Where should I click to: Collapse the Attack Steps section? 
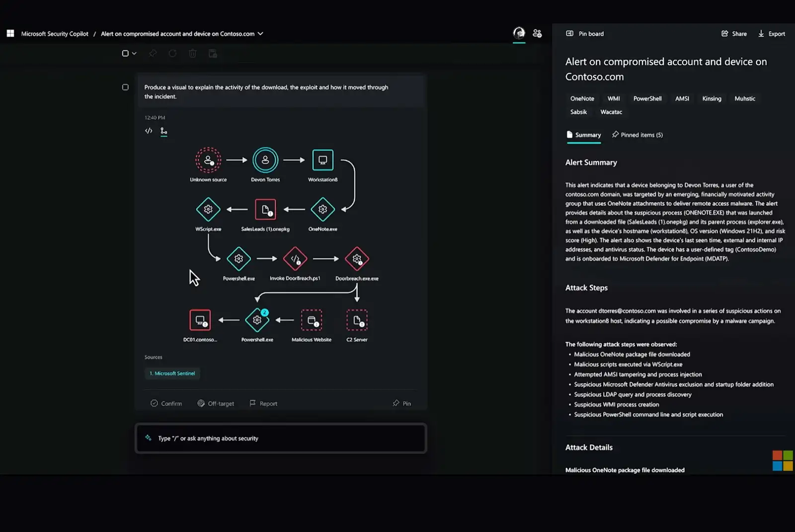point(586,288)
